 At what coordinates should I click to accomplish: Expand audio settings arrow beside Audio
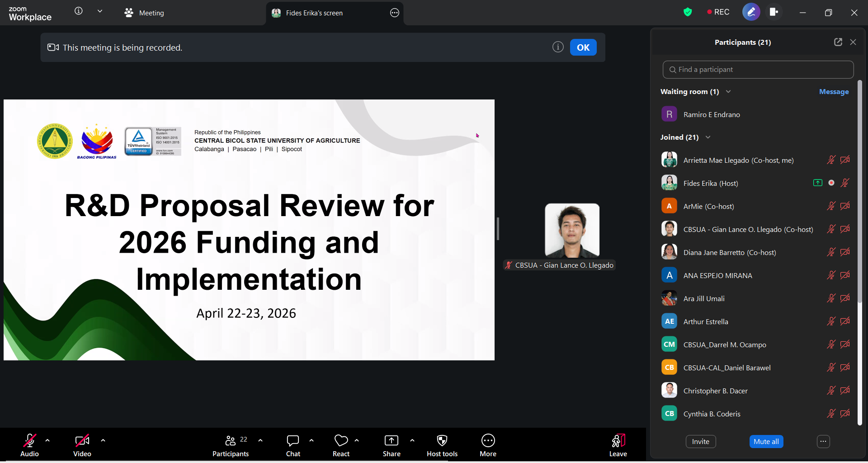[x=47, y=440]
